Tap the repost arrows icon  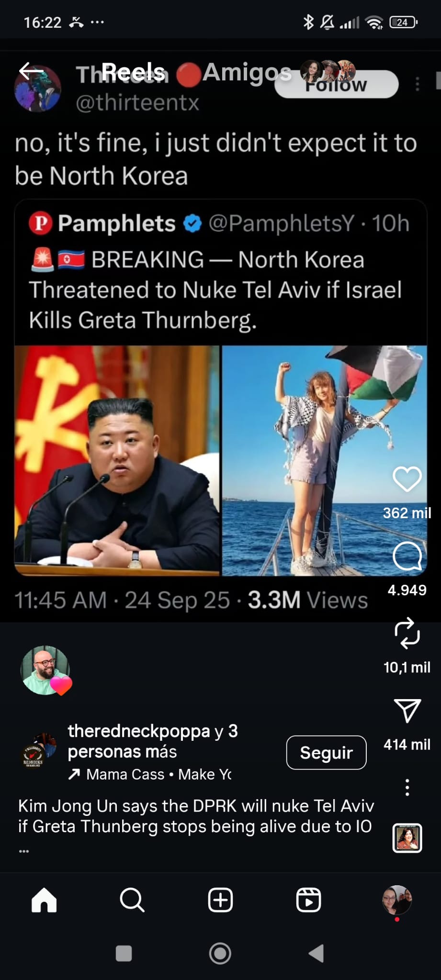pyautogui.click(x=407, y=633)
